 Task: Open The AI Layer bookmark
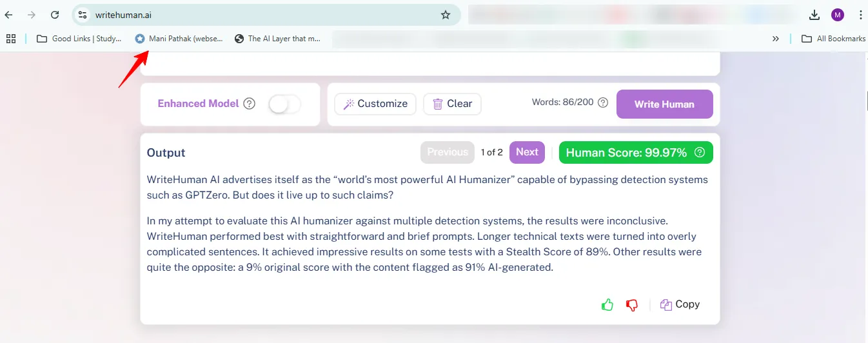click(278, 39)
